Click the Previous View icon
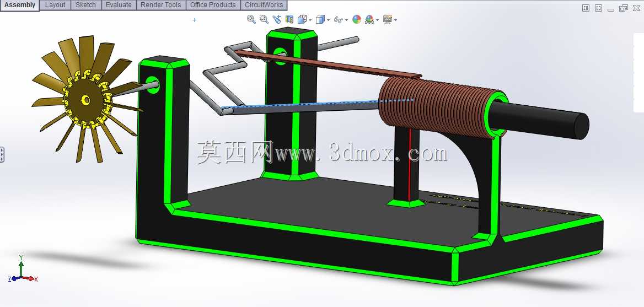This screenshot has height=307, width=644. pos(277,19)
